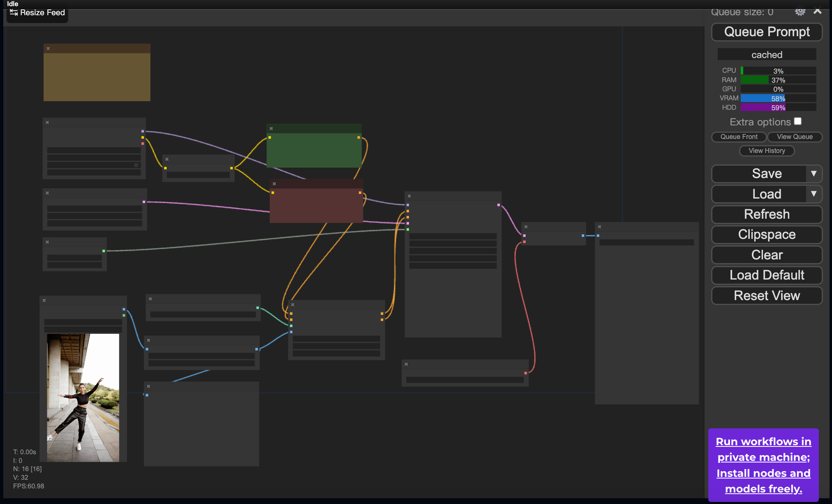Enable the Extra options checkbox
Viewport: 832px width, 504px height.
tap(798, 121)
